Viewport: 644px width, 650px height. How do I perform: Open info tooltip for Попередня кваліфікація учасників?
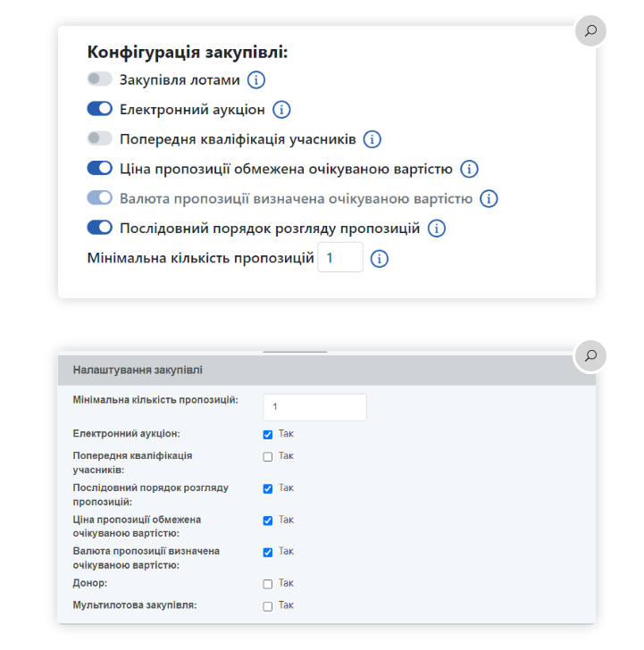click(372, 139)
